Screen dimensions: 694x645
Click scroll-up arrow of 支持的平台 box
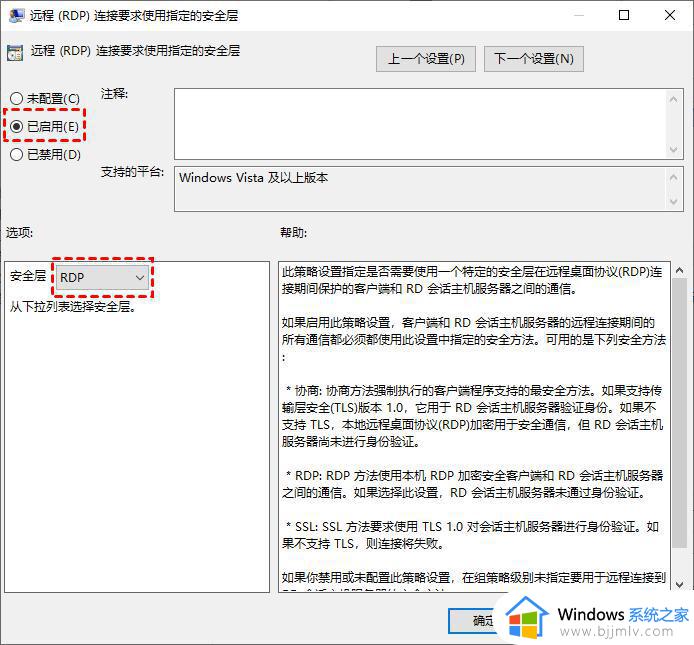(673, 178)
